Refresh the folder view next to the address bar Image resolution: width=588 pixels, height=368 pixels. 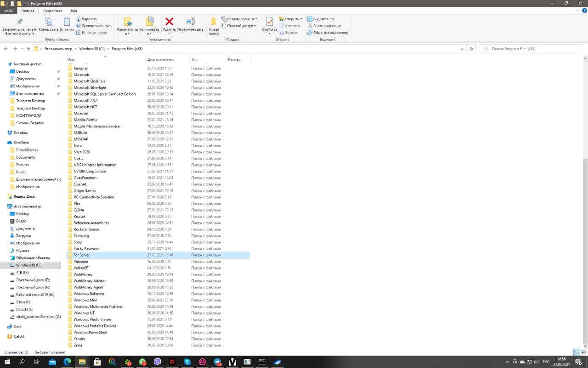point(471,49)
